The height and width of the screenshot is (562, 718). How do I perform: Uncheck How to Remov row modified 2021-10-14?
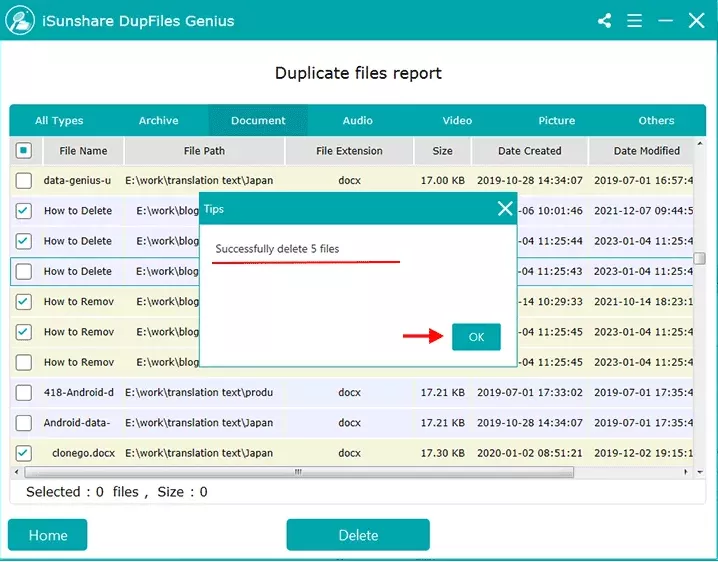[23, 301]
